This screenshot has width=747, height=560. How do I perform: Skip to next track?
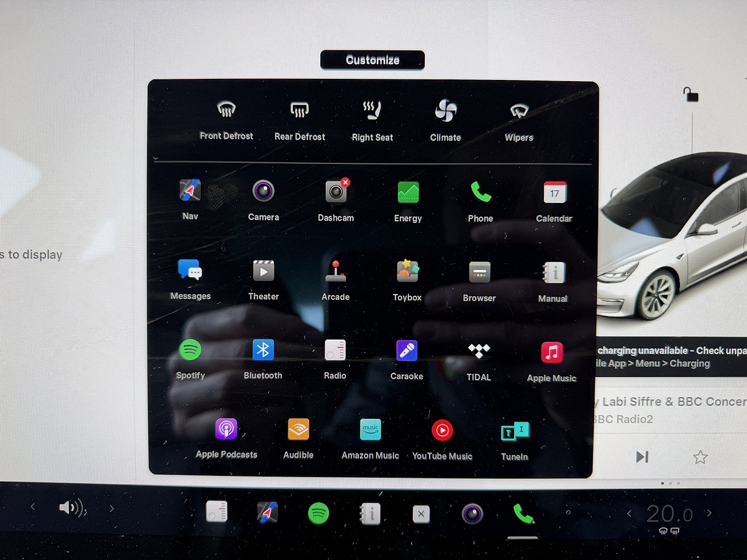coord(642,457)
